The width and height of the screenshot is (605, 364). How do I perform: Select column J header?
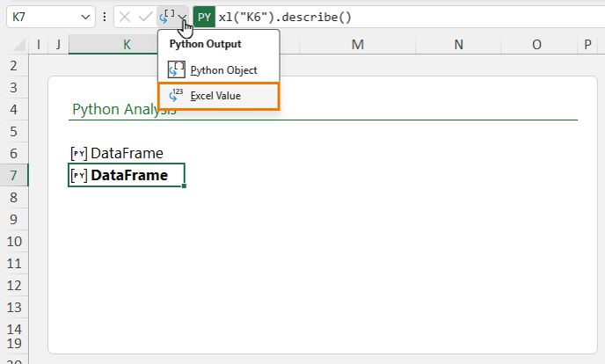58,44
